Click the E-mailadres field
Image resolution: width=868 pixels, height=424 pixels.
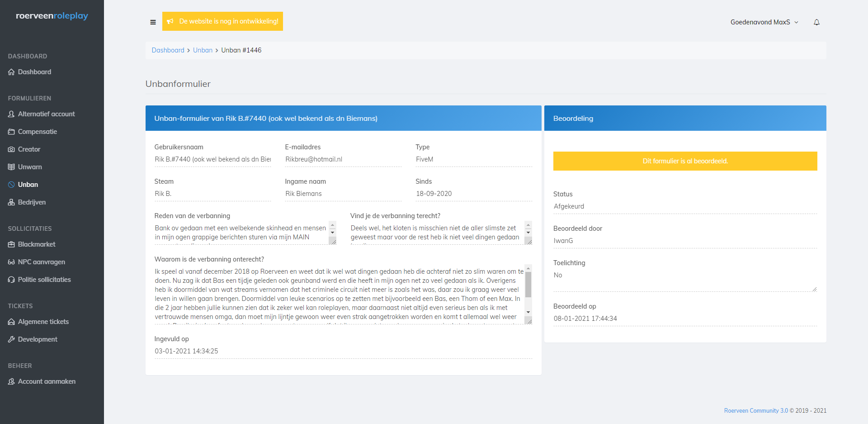343,159
